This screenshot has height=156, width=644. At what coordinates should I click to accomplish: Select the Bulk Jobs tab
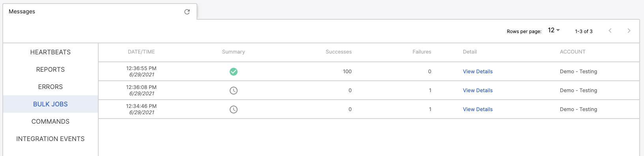coord(51,104)
